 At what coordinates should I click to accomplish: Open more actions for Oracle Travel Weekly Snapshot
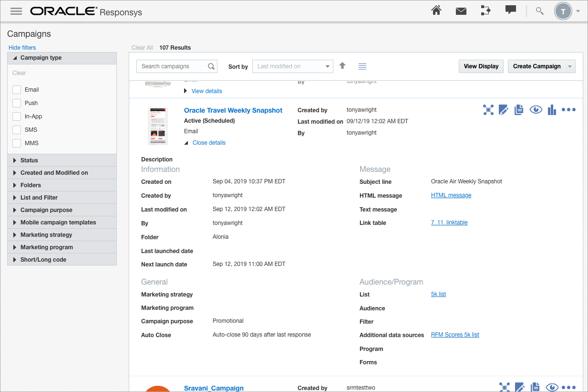click(x=569, y=110)
